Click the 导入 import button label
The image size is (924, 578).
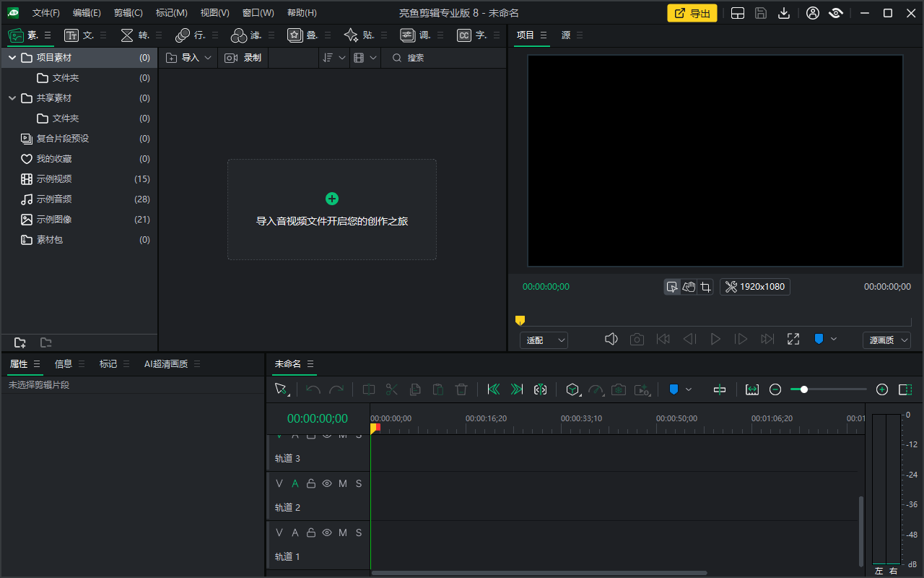191,58
